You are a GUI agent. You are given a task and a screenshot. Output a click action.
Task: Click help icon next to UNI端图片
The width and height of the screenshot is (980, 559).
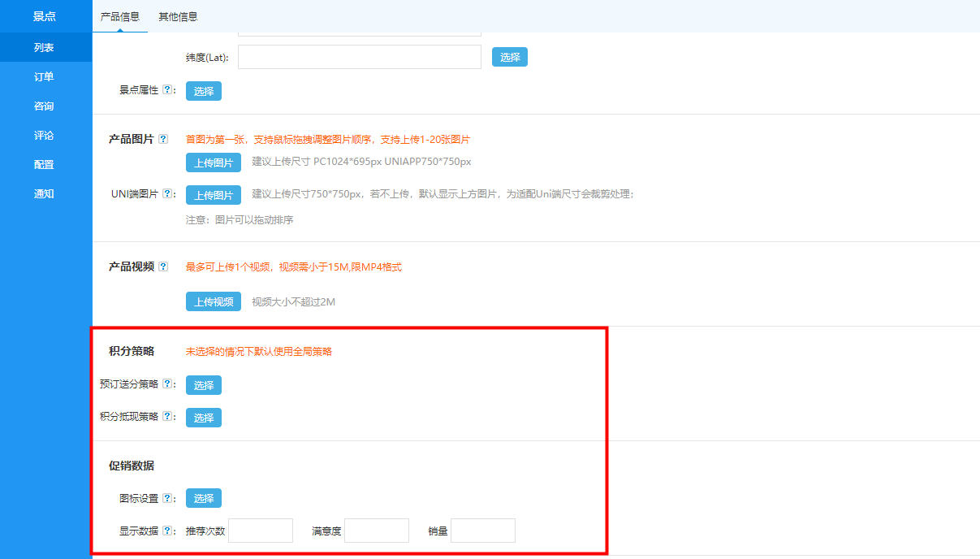[x=167, y=194]
